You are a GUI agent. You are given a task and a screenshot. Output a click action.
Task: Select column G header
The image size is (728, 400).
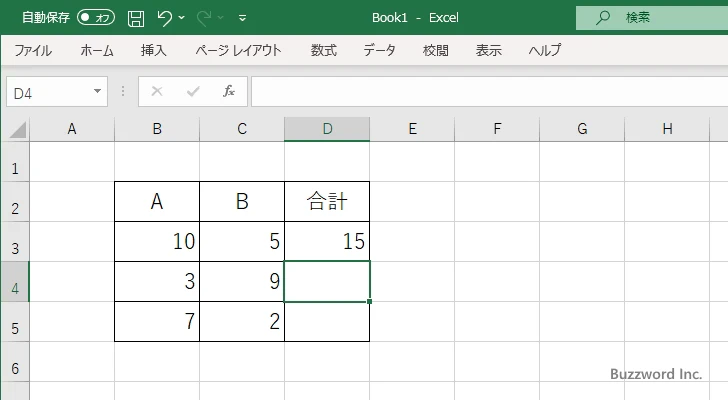[582, 129]
